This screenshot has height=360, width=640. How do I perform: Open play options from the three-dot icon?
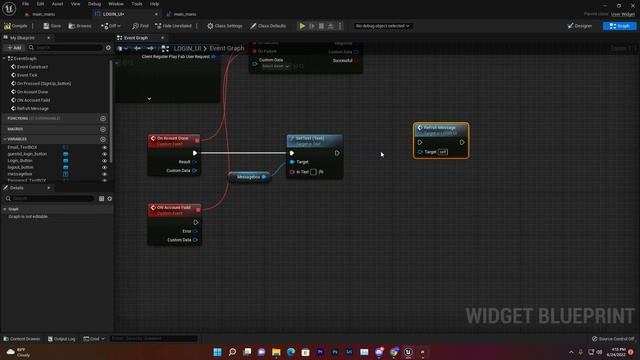coord(340,26)
